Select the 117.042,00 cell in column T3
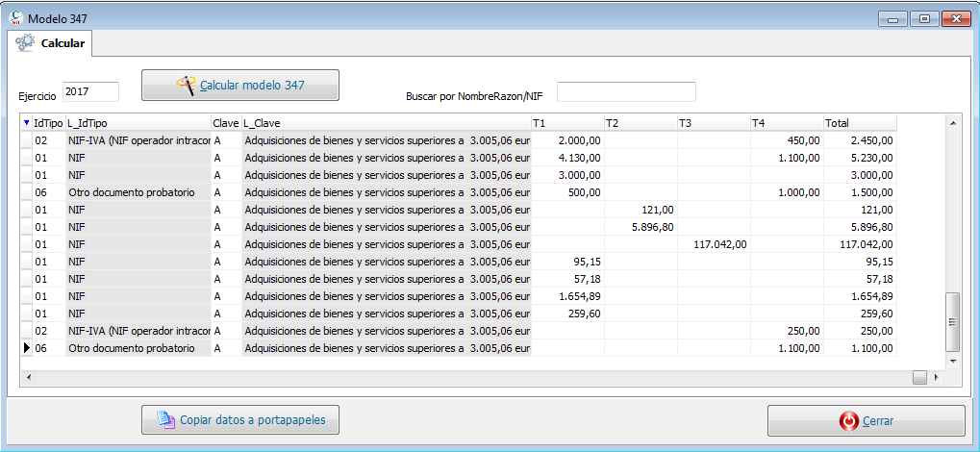Screen dimensions: 980x452 (714, 244)
